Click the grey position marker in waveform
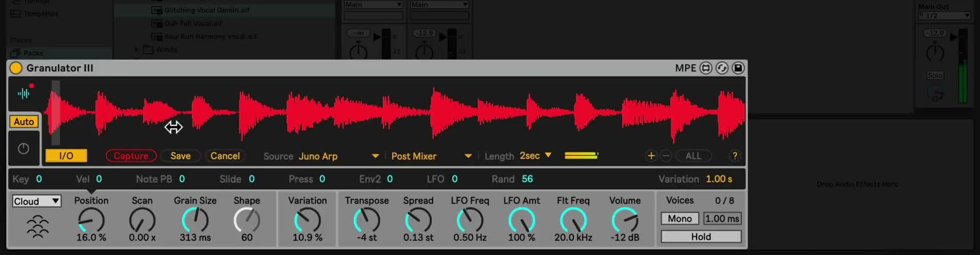 click(x=55, y=113)
